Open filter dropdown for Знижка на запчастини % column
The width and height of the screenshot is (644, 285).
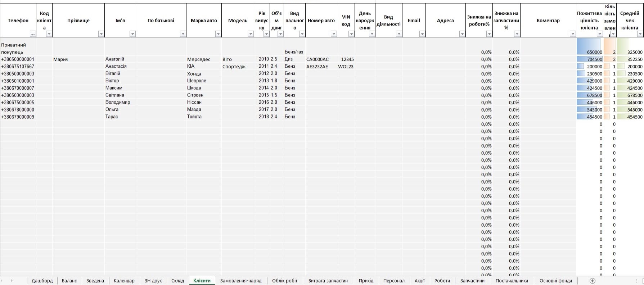(517, 34)
